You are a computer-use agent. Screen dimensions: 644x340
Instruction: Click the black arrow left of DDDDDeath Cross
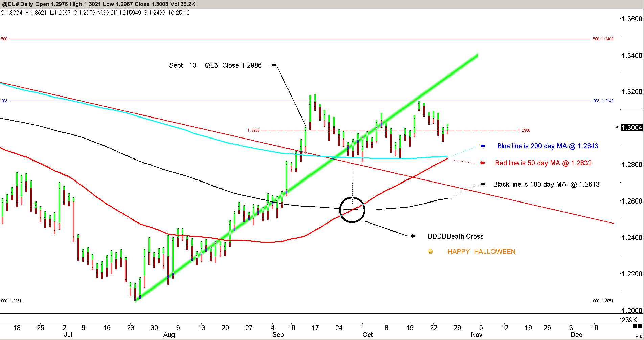(x=413, y=236)
